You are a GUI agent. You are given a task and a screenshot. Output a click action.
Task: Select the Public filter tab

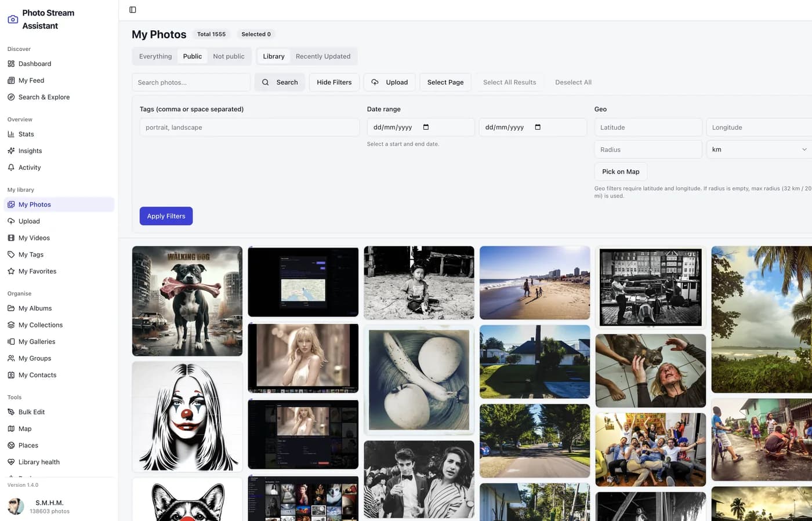point(193,56)
